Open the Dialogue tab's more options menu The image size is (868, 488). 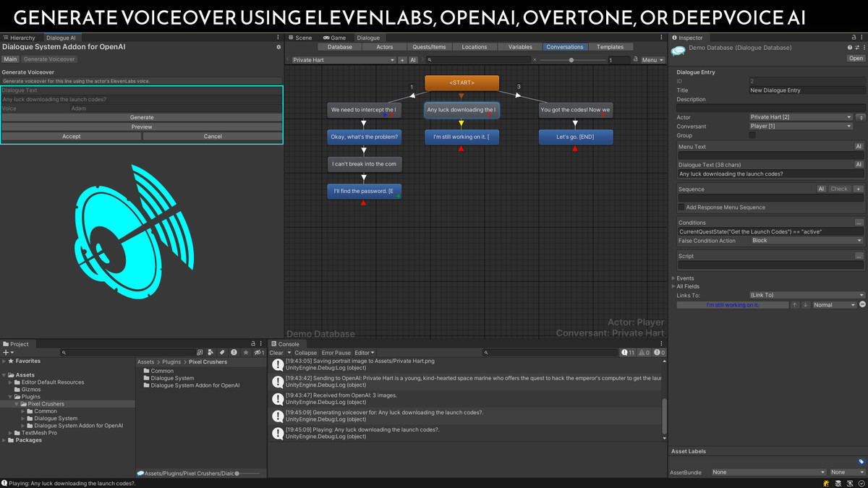click(x=661, y=38)
